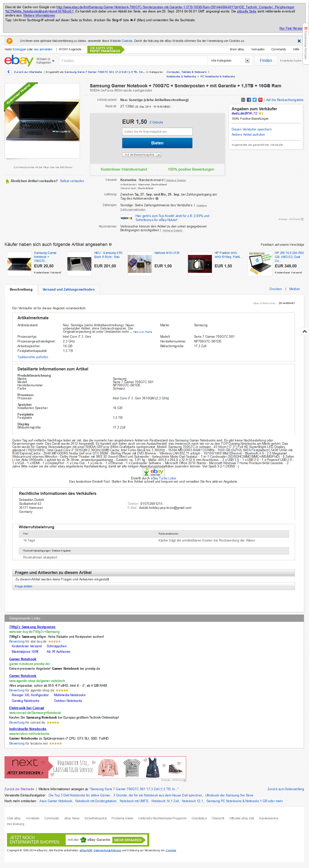
Task: Click the Auf die Beobachtungsliste button under Bieten
Action: [139, 155]
